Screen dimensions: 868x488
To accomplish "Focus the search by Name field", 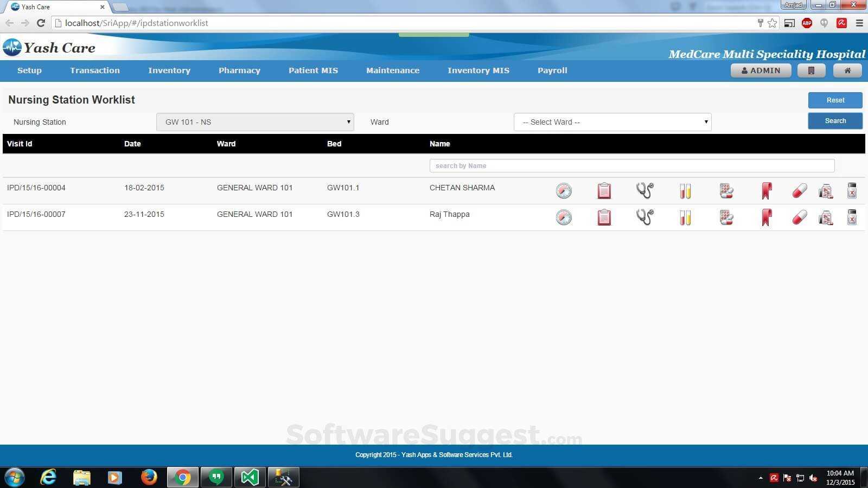I will click(631, 166).
